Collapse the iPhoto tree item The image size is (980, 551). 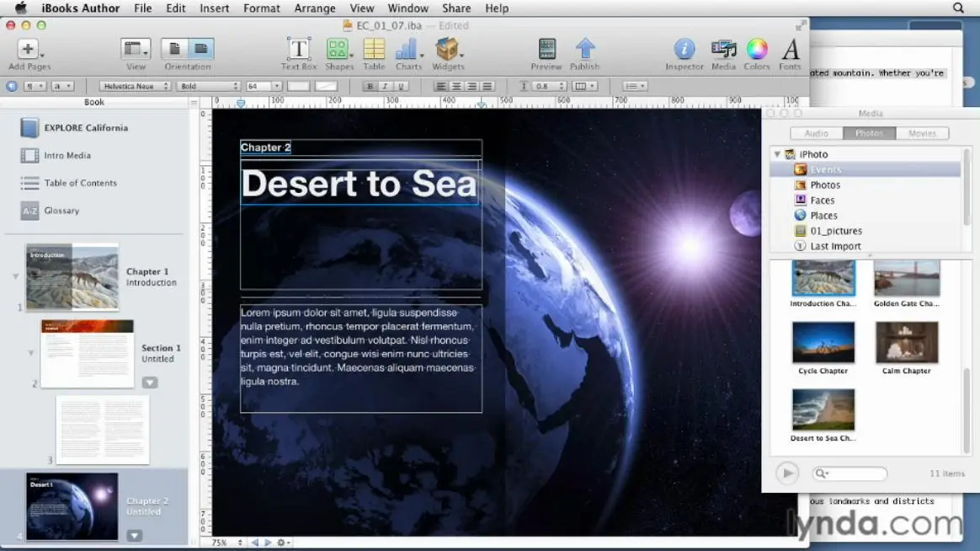pos(777,154)
